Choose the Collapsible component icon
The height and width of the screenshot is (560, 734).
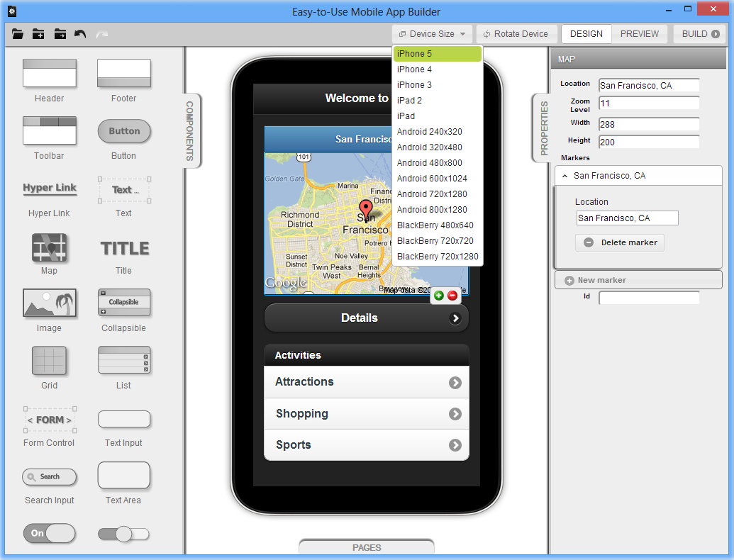124,302
